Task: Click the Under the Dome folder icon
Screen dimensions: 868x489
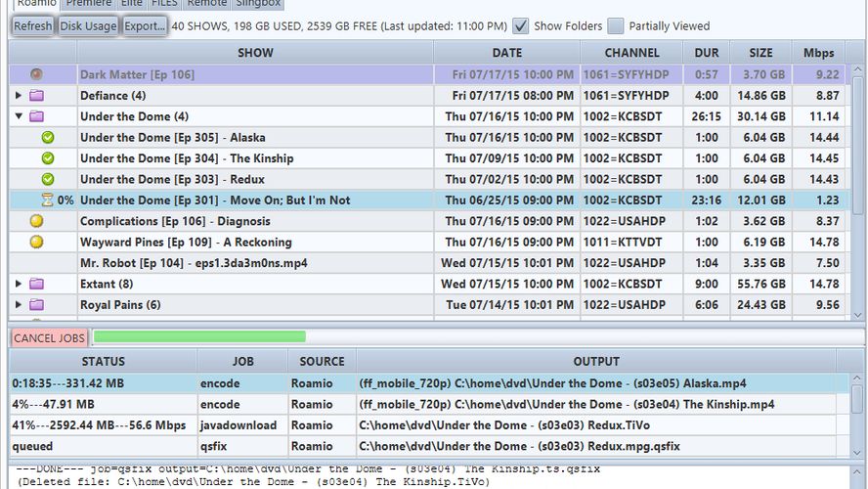Action: pos(36,116)
